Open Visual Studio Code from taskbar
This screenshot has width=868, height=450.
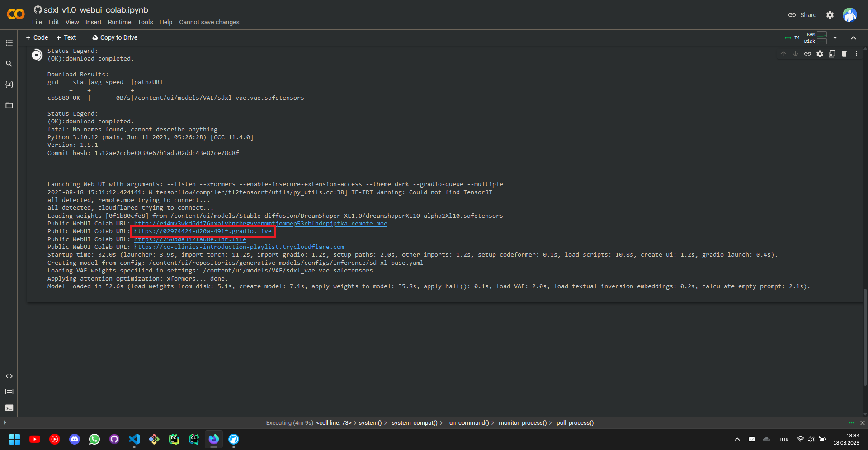coord(134,439)
